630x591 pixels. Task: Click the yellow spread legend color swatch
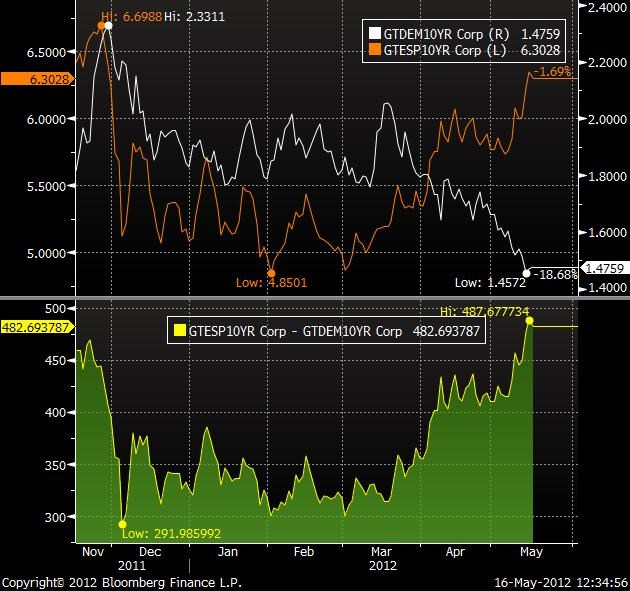click(x=180, y=330)
